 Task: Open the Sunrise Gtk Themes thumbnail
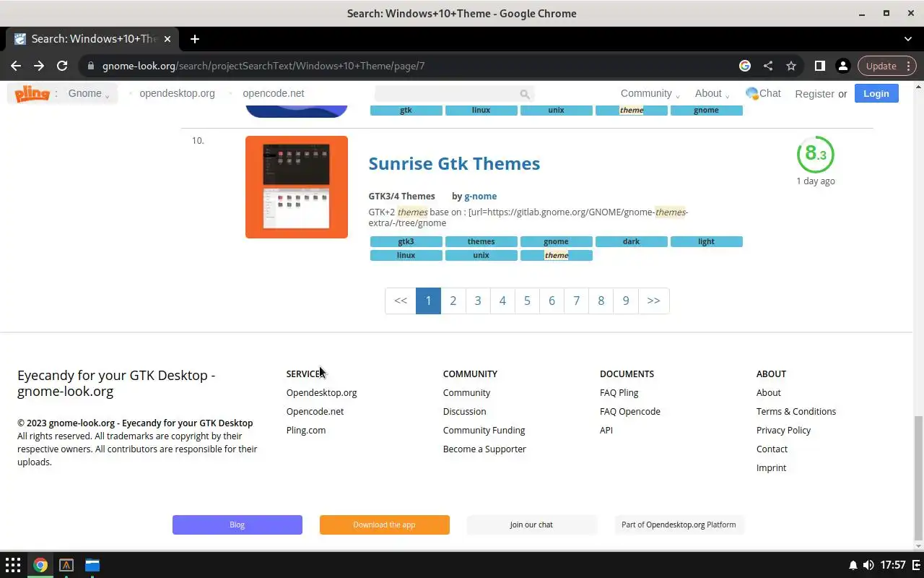[x=297, y=187]
